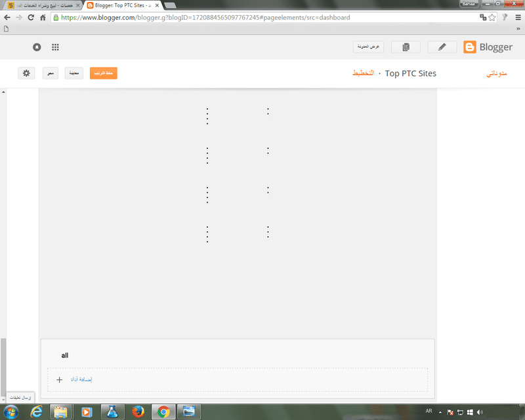This screenshot has height=420, width=525.
Task: Open the media player taskbar icon
Action: click(87, 411)
